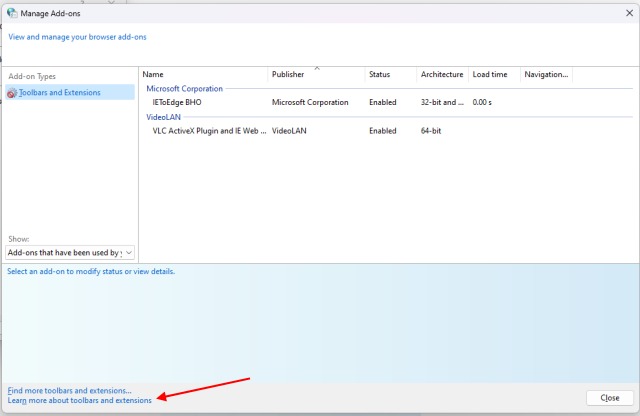Viewport: 640px width, 416px height.
Task: Close the Manage Add-ons window with X
Action: [x=629, y=13]
